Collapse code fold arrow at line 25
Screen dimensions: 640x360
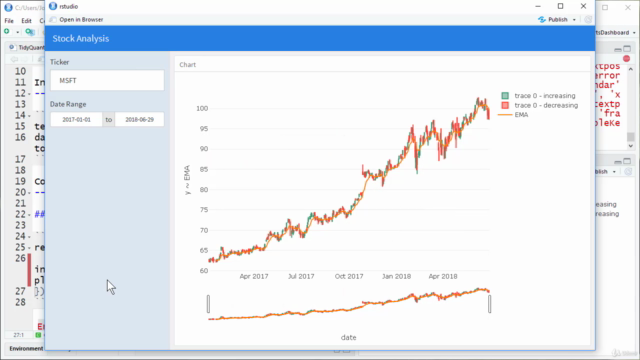pyautogui.click(x=29, y=248)
